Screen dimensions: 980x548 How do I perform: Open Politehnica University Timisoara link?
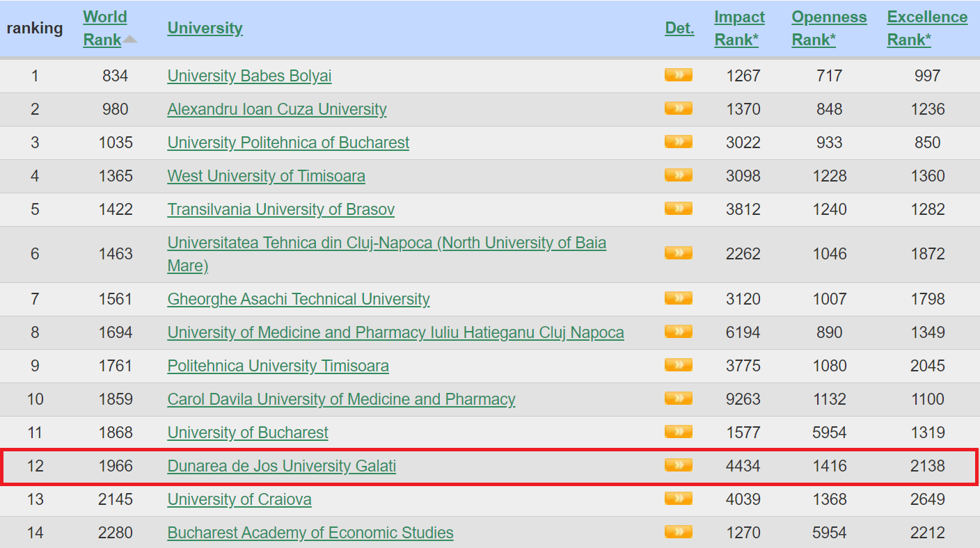tap(278, 366)
